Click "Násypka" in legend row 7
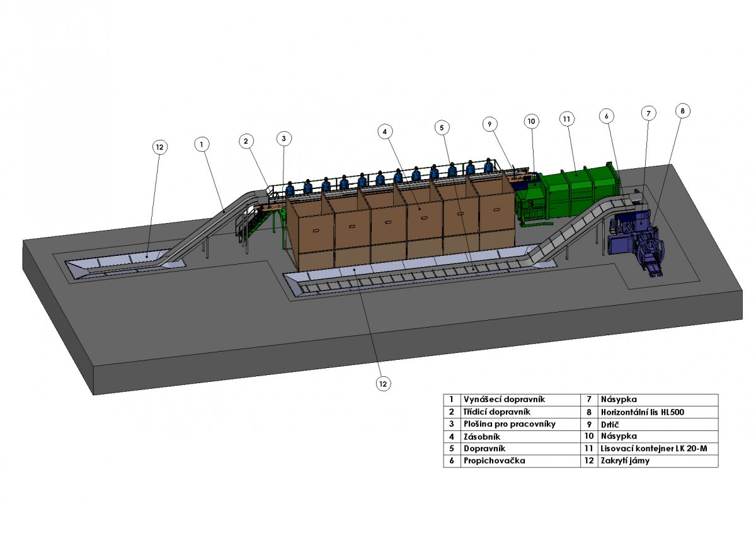The width and height of the screenshot is (756, 535). coord(619,400)
